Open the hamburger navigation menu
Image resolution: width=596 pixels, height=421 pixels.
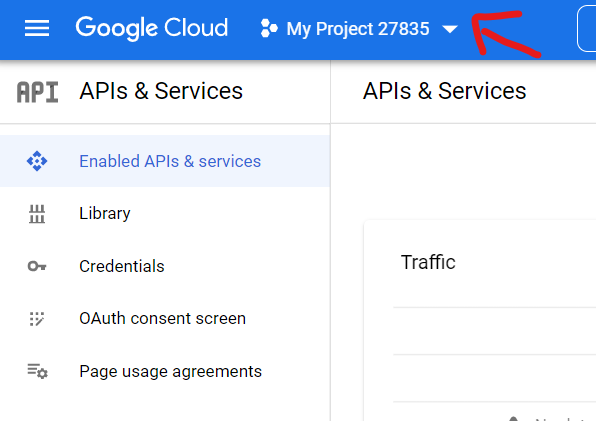tap(37, 28)
